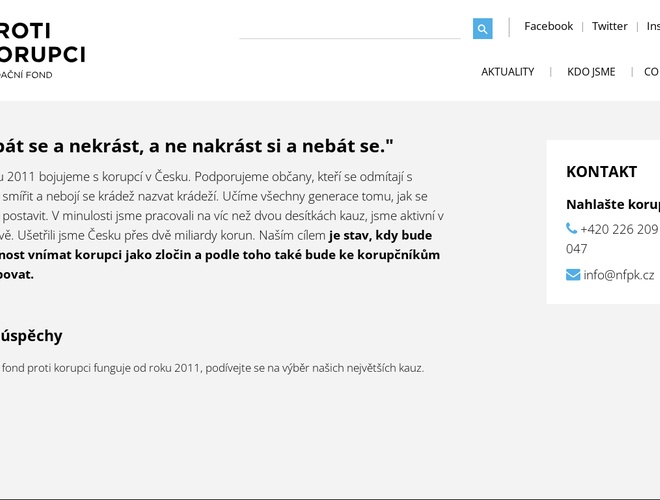Viewport: 660px width, 500px height.
Task: Go to the AKTUALITY menu item
Action: [507, 72]
